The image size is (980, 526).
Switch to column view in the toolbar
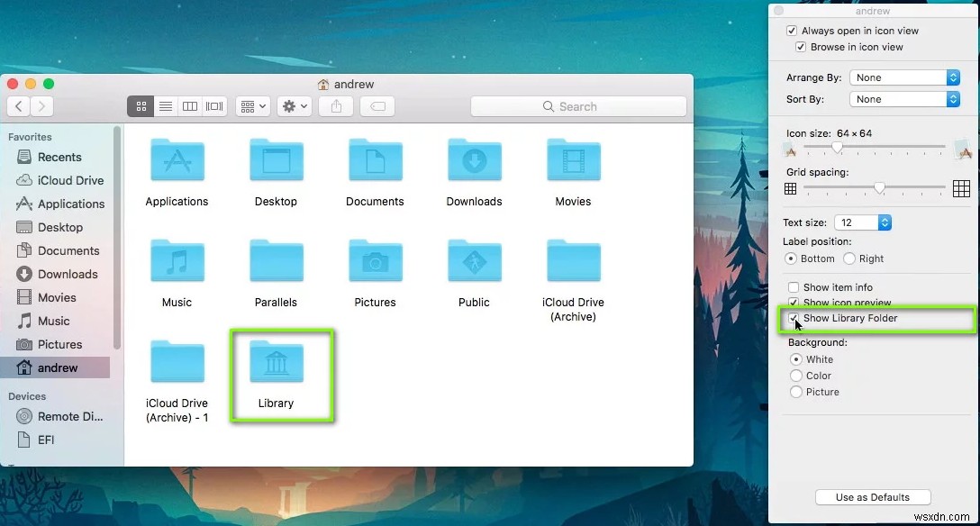(x=190, y=106)
